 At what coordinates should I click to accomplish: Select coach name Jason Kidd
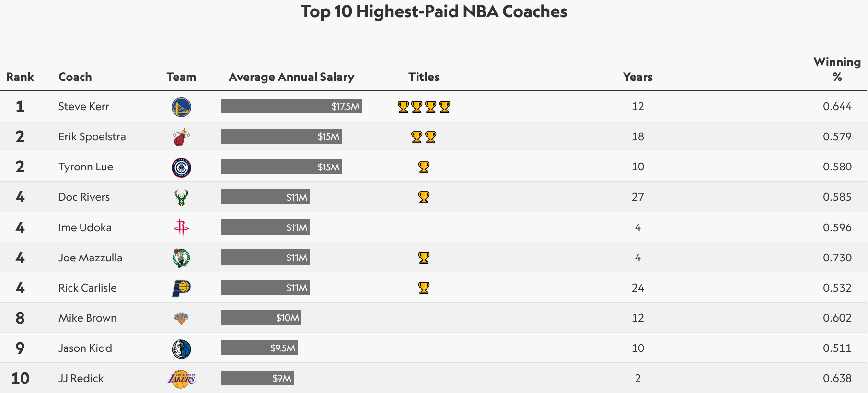click(x=85, y=348)
